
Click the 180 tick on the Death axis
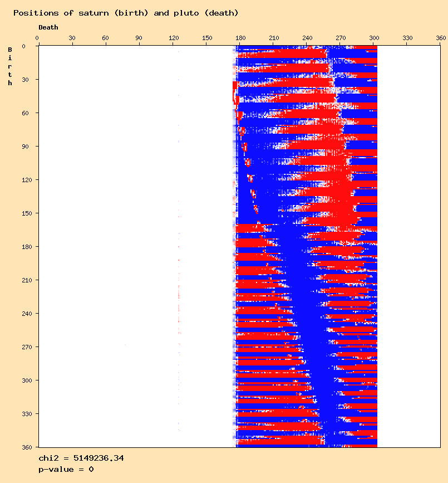[240, 38]
